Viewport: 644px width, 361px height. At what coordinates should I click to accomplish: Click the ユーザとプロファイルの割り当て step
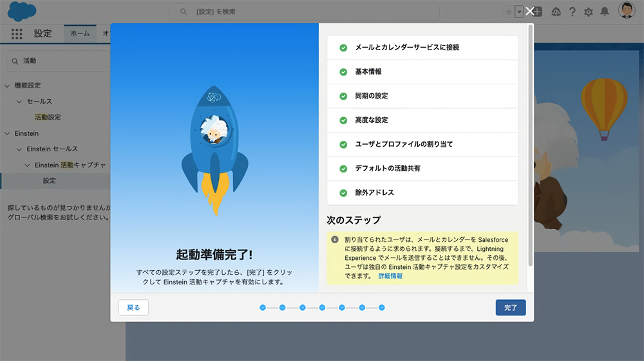[422, 144]
